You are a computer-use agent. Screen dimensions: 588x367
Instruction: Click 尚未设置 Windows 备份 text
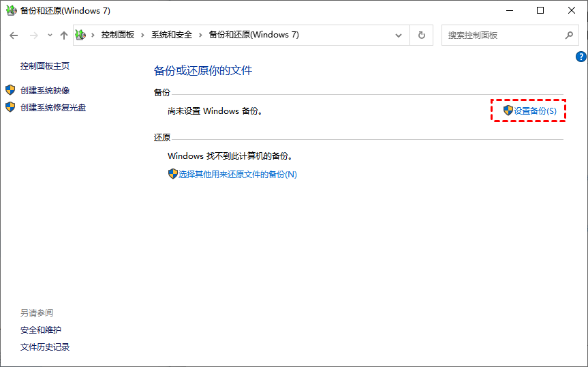pyautogui.click(x=215, y=111)
